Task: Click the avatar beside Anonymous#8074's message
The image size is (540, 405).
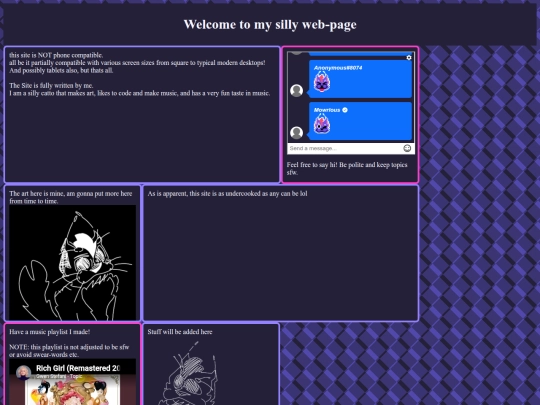Action: tap(297, 91)
